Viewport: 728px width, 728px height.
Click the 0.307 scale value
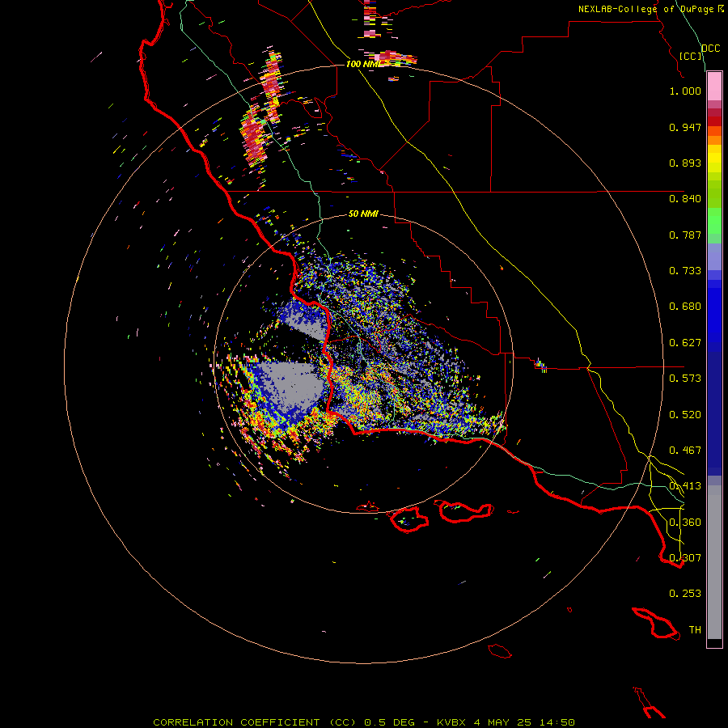(685, 557)
